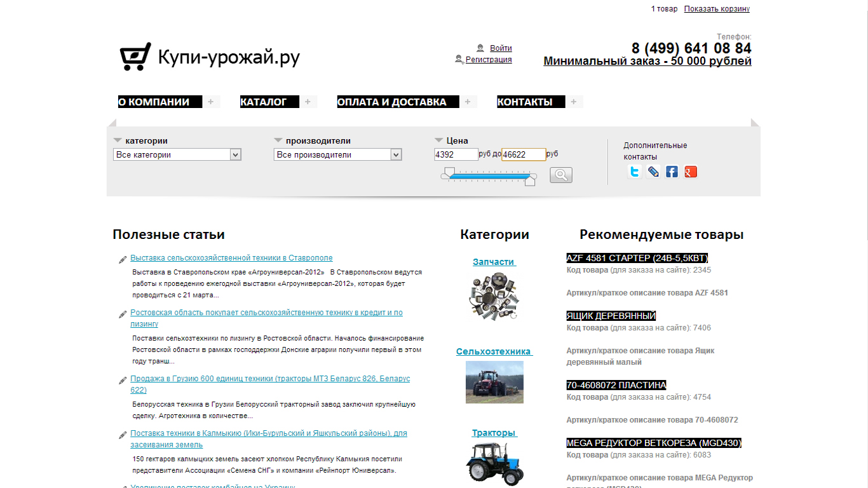The width and height of the screenshot is (868, 488).
Task: Open article Продажа в Грузию 600 единиц техники
Action: coord(270,384)
